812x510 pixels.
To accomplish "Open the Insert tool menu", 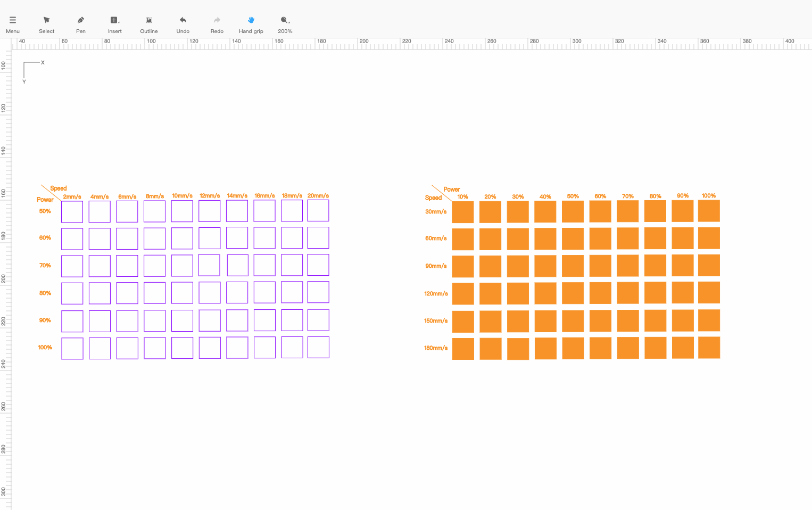I will tap(114, 20).
